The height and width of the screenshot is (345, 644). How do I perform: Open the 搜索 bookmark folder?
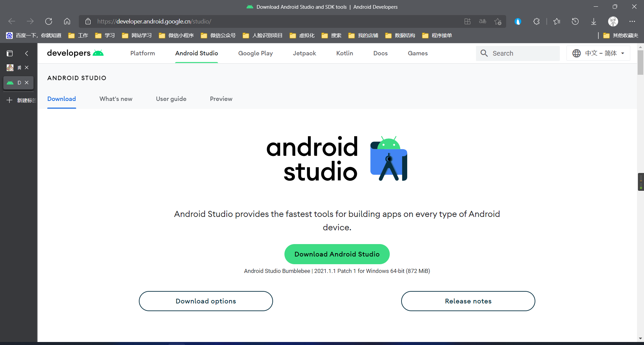[331, 36]
